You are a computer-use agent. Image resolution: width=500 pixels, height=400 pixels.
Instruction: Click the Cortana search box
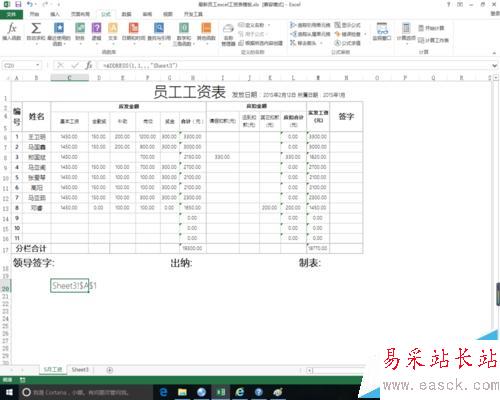pyautogui.click(x=85, y=392)
